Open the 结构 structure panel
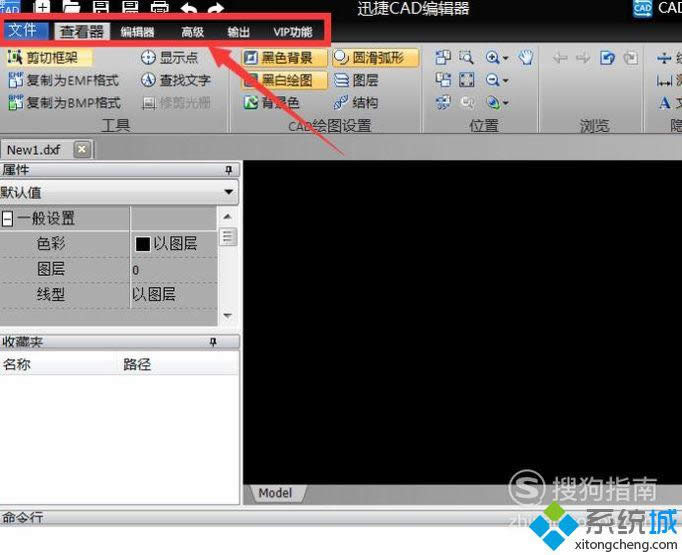The image size is (682, 555). 357,103
